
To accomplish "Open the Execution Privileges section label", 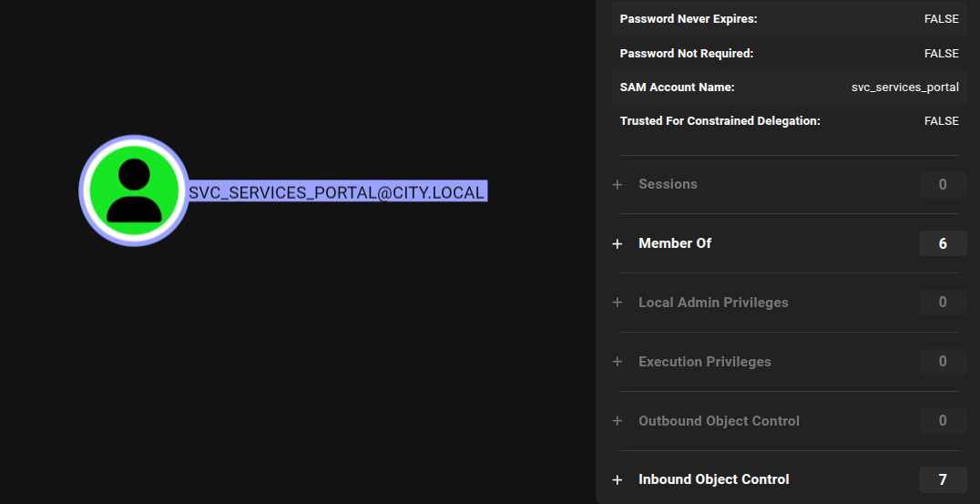I will click(x=705, y=362).
